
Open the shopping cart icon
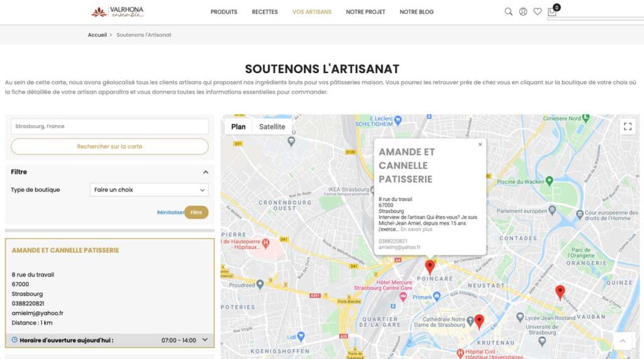[x=552, y=12]
